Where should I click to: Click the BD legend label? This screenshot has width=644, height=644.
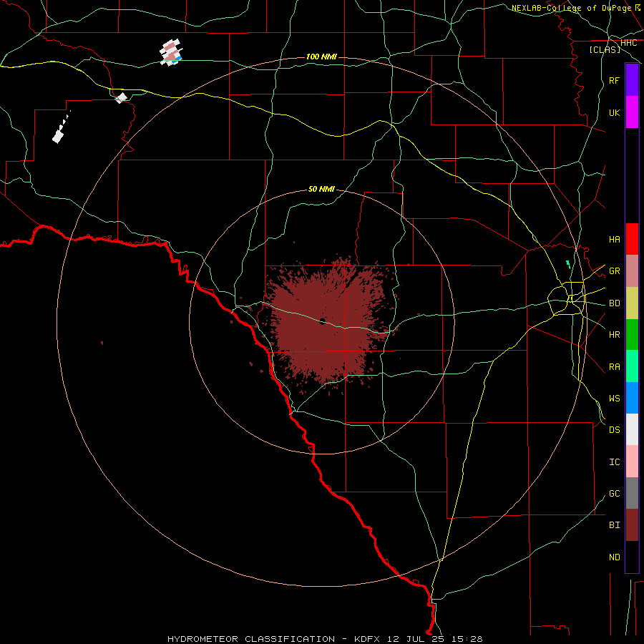[614, 303]
